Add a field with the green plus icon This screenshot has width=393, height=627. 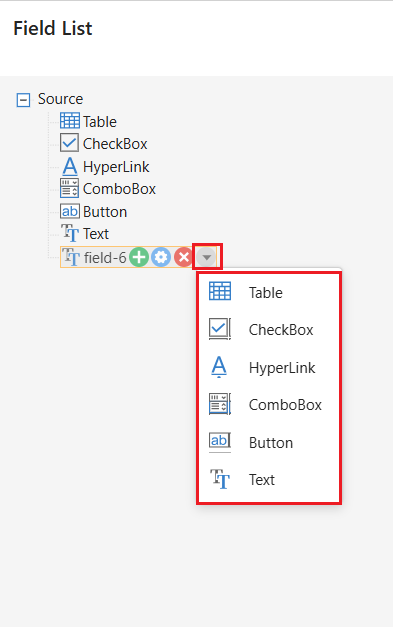(x=139, y=257)
